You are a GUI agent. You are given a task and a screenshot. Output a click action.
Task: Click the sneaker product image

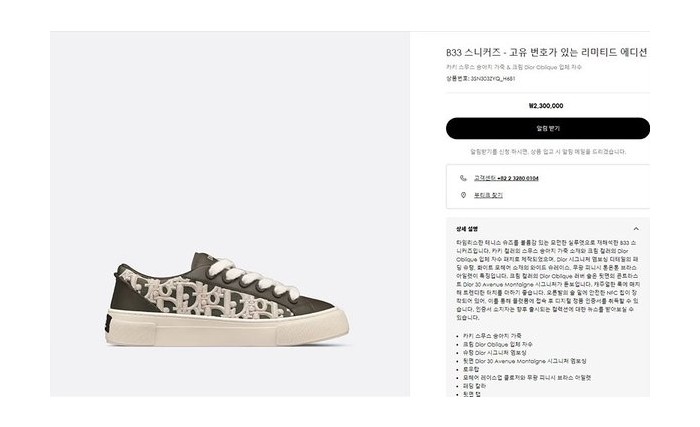(227, 299)
